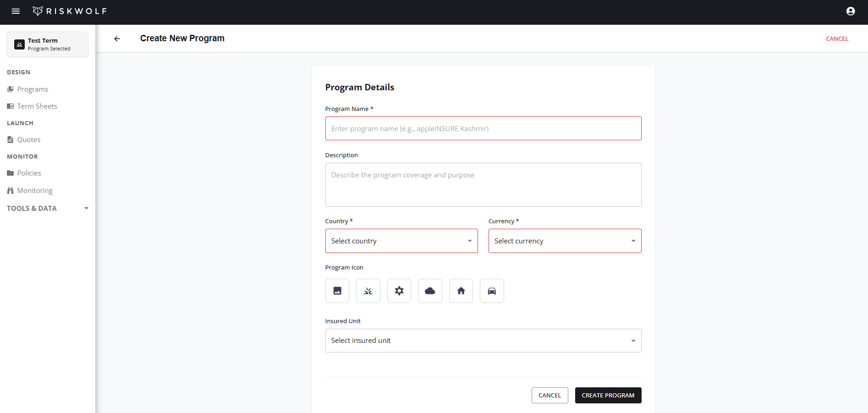This screenshot has width=868, height=413.
Task: Select the house program icon
Action: pos(461,291)
